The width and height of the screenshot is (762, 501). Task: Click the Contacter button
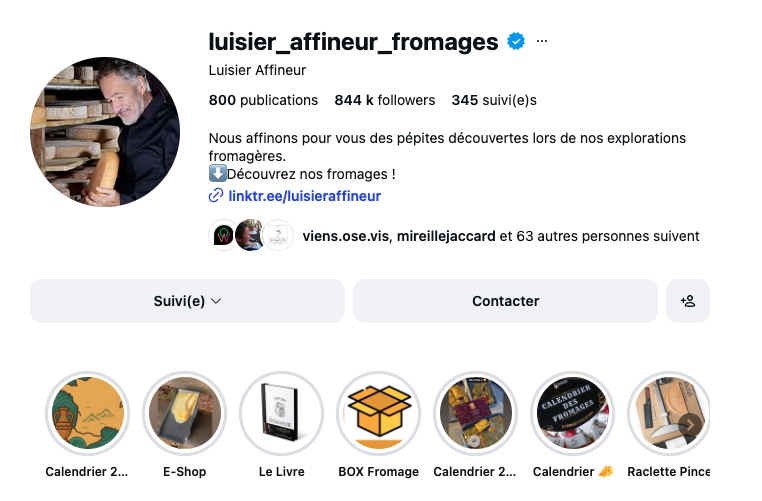[505, 301]
